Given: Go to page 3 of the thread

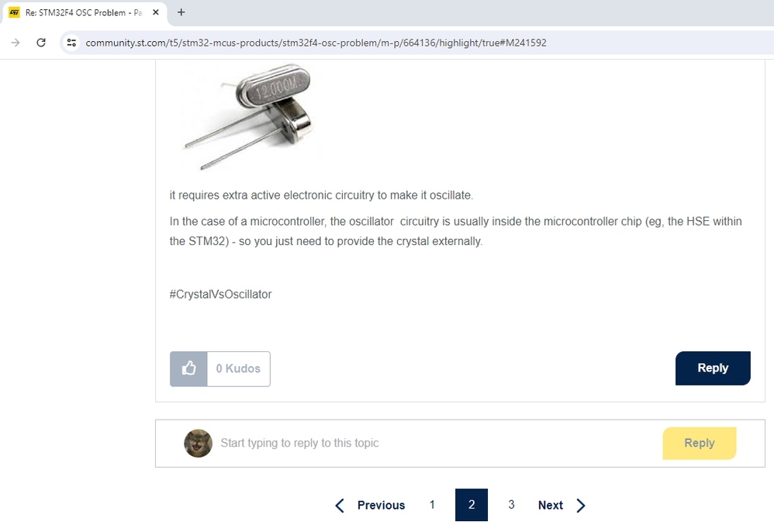Looking at the screenshot, I should coord(511,505).
